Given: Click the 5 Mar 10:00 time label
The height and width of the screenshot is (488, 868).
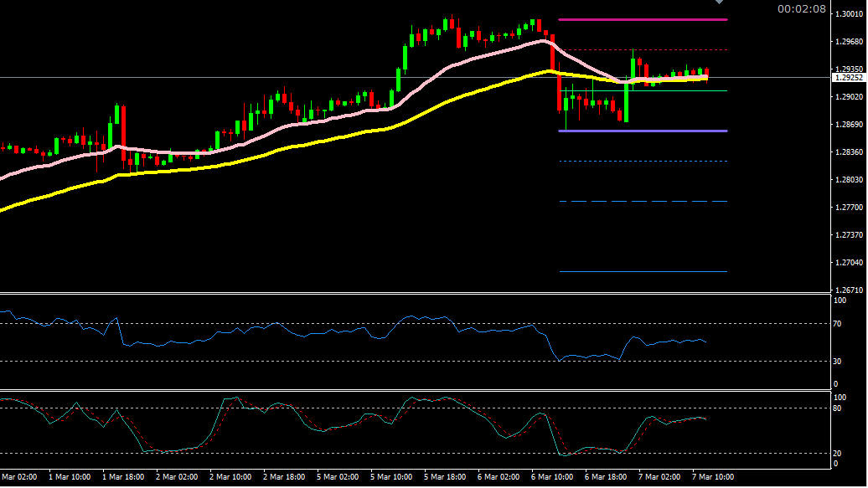Looking at the screenshot, I should coord(391,477).
